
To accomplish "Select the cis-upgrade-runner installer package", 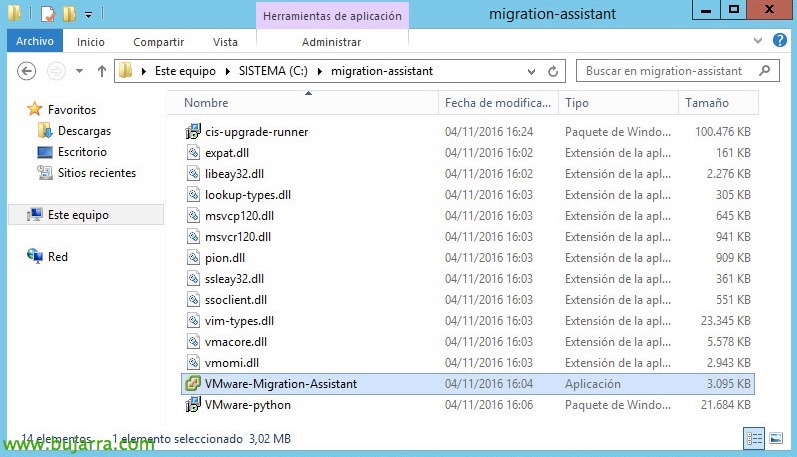I will coord(256,132).
